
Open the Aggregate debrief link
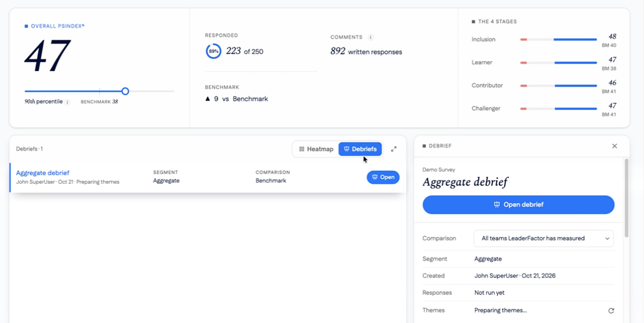coord(43,173)
